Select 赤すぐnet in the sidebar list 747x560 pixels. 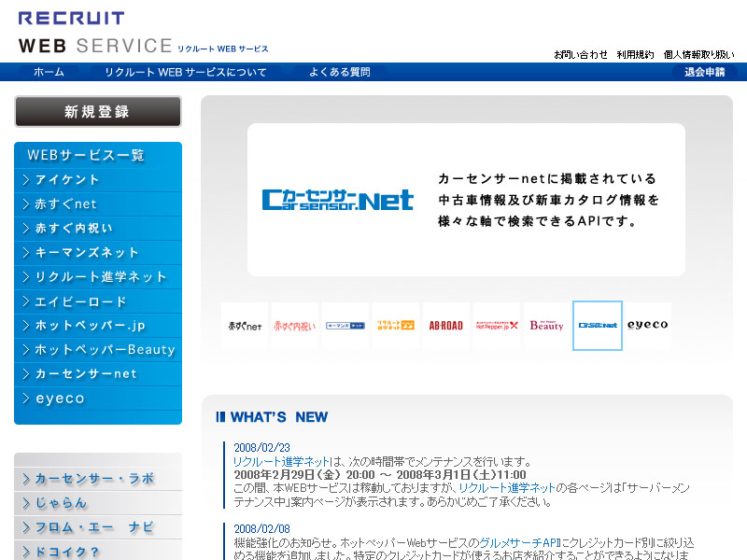(x=98, y=204)
